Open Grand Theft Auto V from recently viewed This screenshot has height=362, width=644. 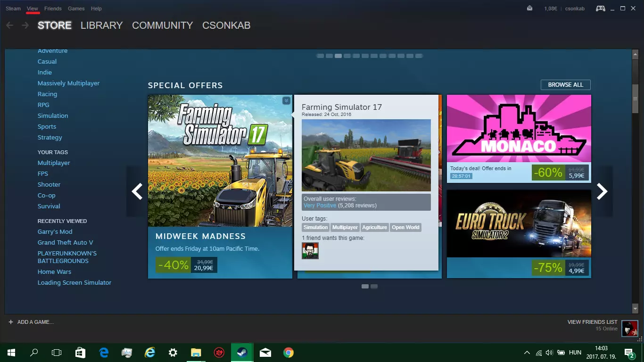click(66, 242)
